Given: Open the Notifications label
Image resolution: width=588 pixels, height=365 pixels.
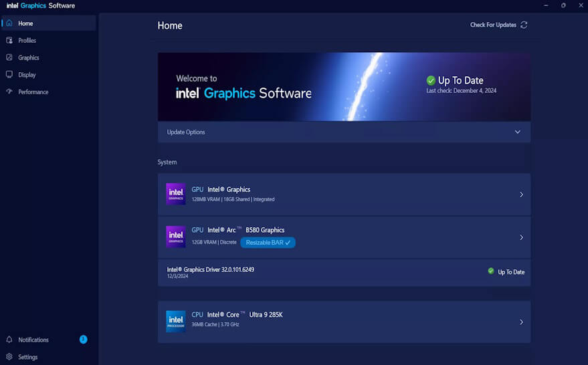Looking at the screenshot, I should pyautogui.click(x=33, y=340).
